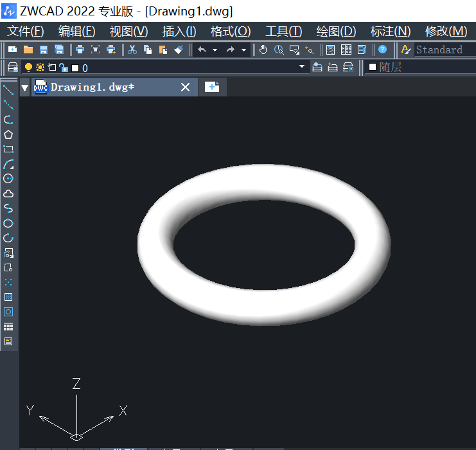
Task: Click the Make block tool
Action: coord(8,267)
